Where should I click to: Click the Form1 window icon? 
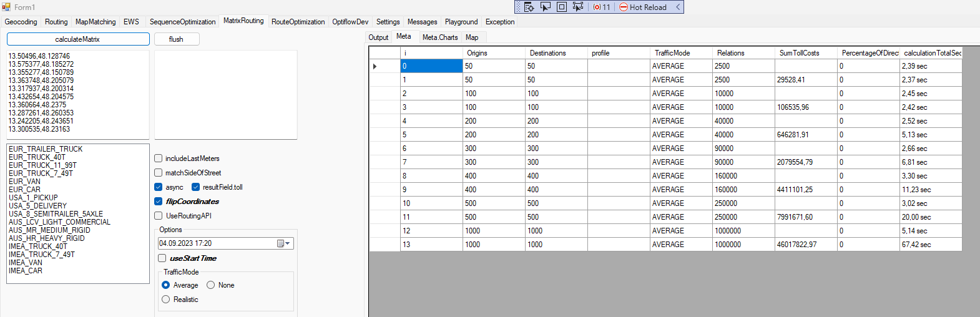(6, 7)
